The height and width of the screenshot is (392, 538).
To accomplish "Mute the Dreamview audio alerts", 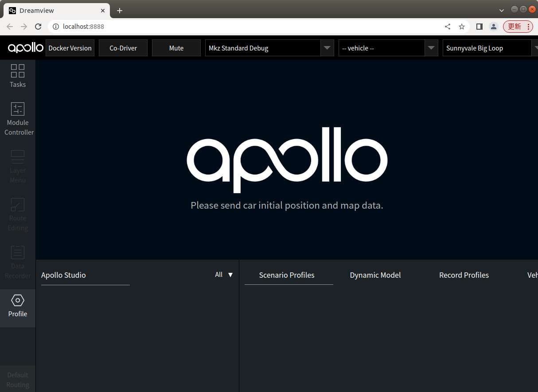I will point(176,48).
